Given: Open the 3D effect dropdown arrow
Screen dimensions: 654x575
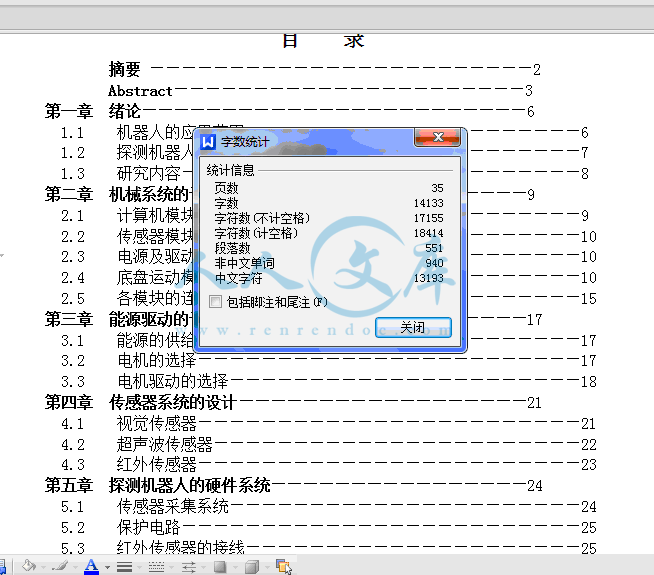Looking at the screenshot, I should (x=267, y=567).
